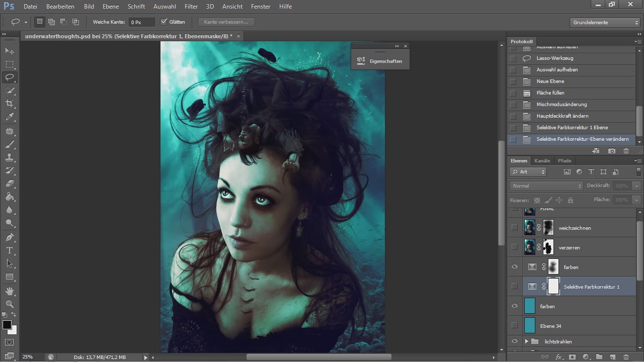The height and width of the screenshot is (362, 644).
Task: Select the Move tool
Action: click(10, 51)
